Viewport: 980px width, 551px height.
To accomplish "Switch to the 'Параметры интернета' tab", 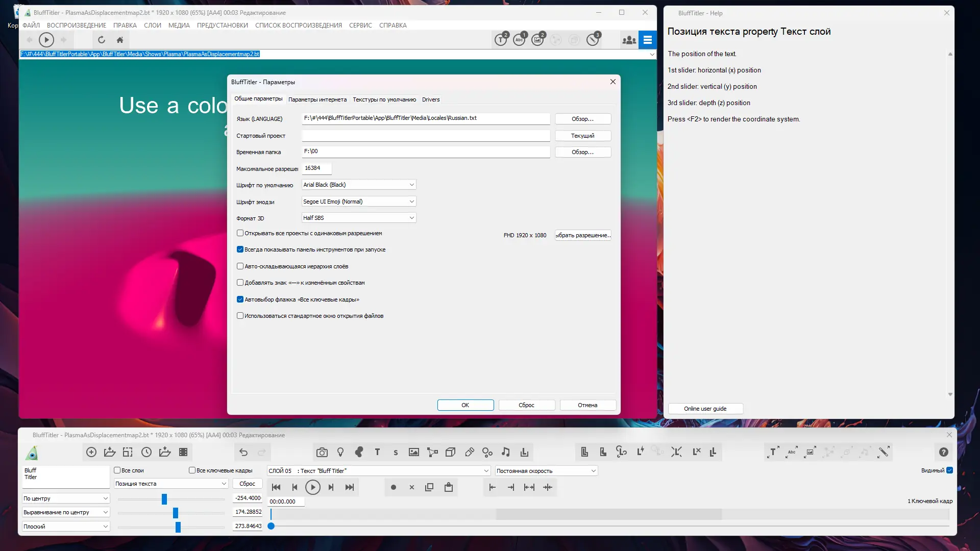I will (x=317, y=99).
